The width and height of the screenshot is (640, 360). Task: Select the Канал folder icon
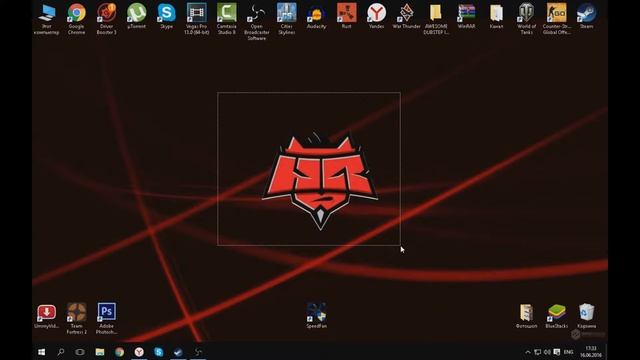496,16
